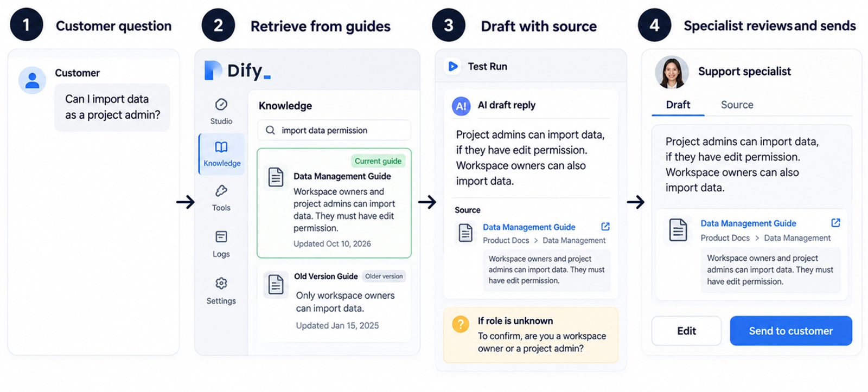Click the source document icon in Test Run panel
Viewport: 868px width, 392px height.
coord(465,233)
